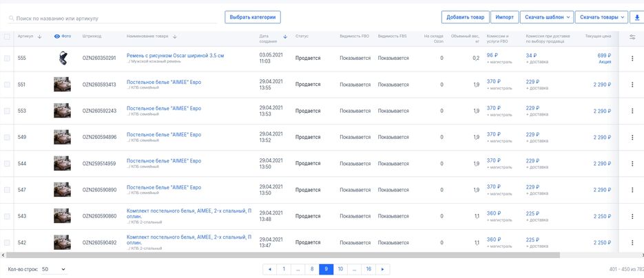
Task: Click Выбрать категории button
Action: (x=253, y=17)
